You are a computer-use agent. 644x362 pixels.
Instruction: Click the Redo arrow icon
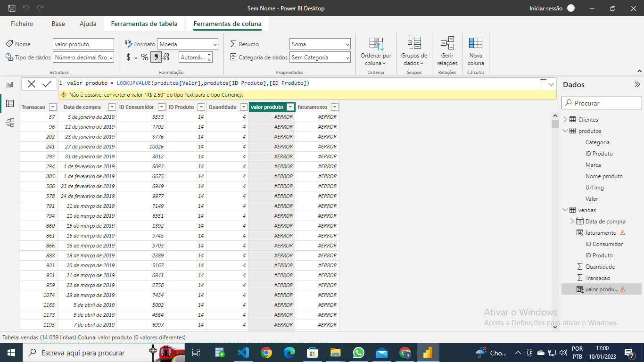(x=40, y=8)
